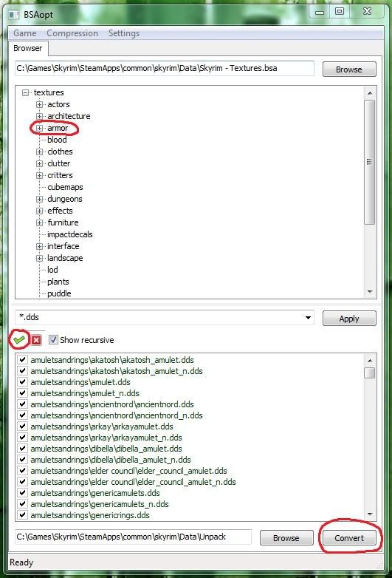Expand the dungeons folder node
Image resolution: width=392 pixels, height=578 pixels.
(39, 199)
